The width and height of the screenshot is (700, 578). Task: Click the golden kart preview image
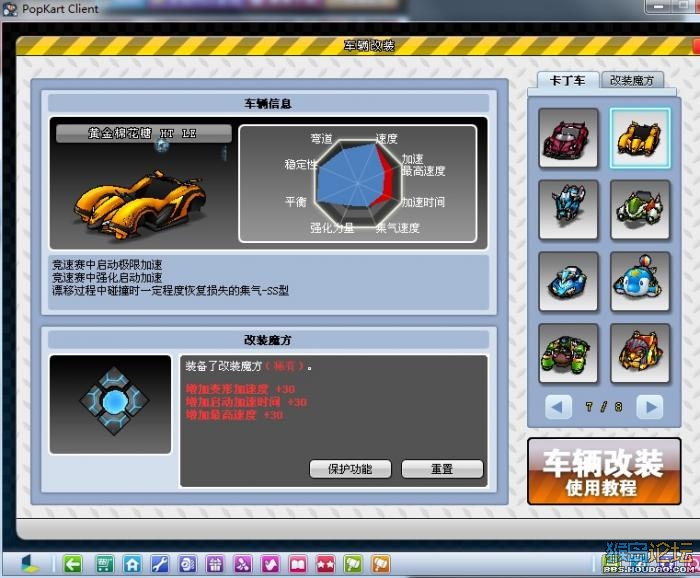142,205
